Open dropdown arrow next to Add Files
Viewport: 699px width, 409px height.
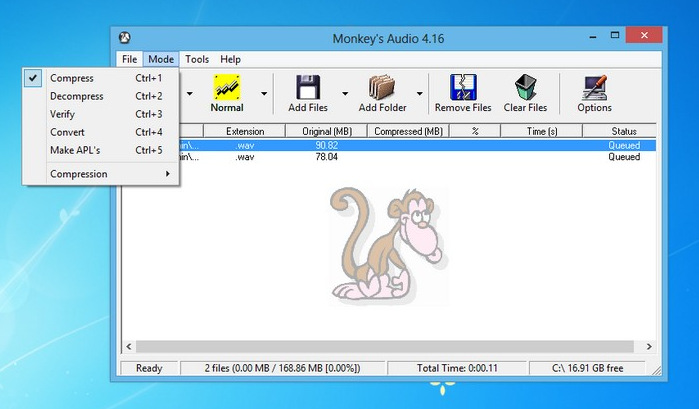345,94
